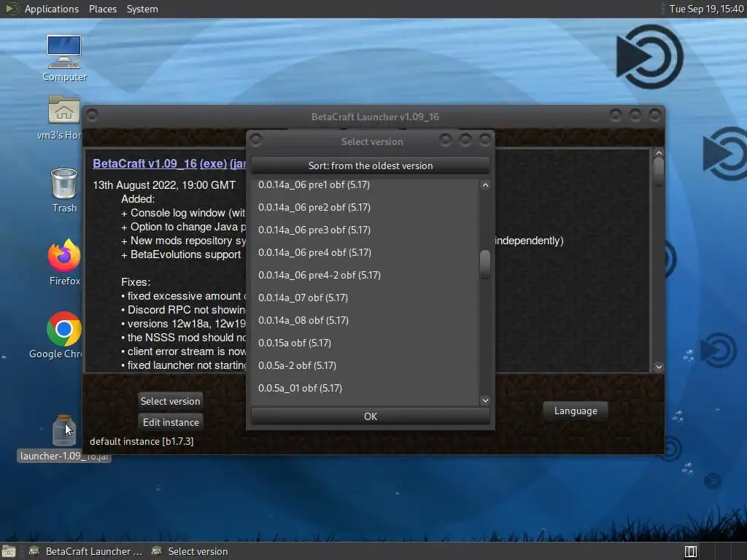Click version list scrollbar up arrow
The image size is (747, 560).
tap(485, 184)
